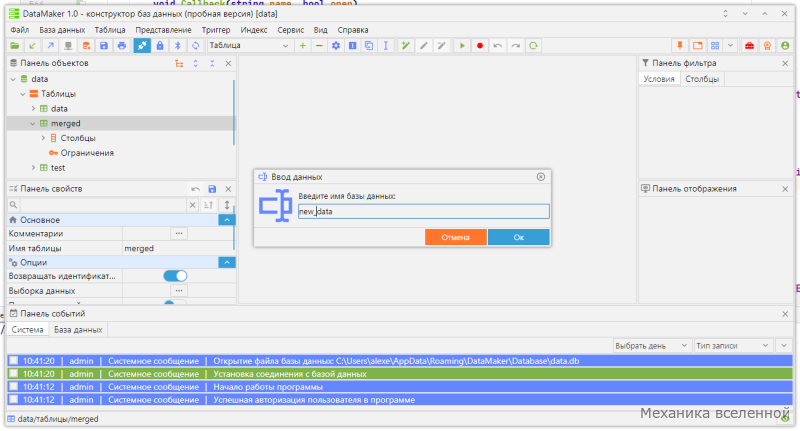Open the 'Выбрать день' dropdown
Viewport: 800px width, 431px height.
click(x=652, y=346)
